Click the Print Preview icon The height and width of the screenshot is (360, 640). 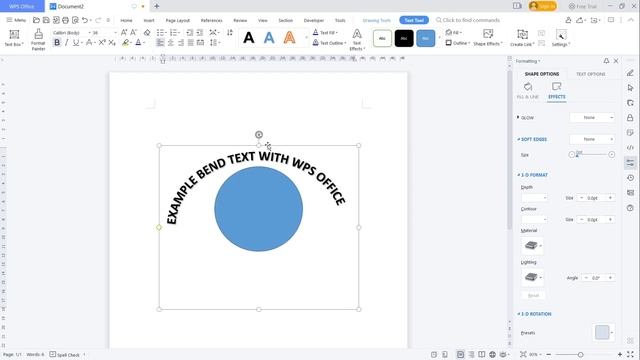coord(75,20)
